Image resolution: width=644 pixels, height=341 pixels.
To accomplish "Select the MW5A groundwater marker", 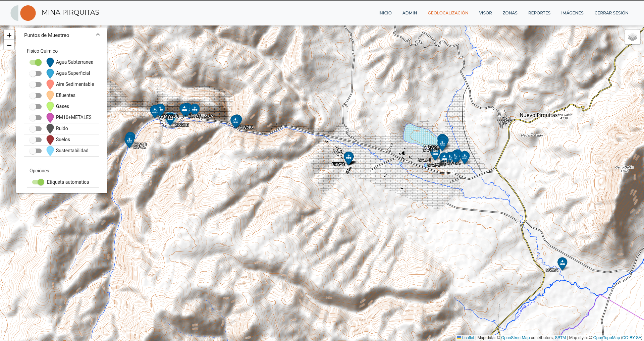I will 562,264.
